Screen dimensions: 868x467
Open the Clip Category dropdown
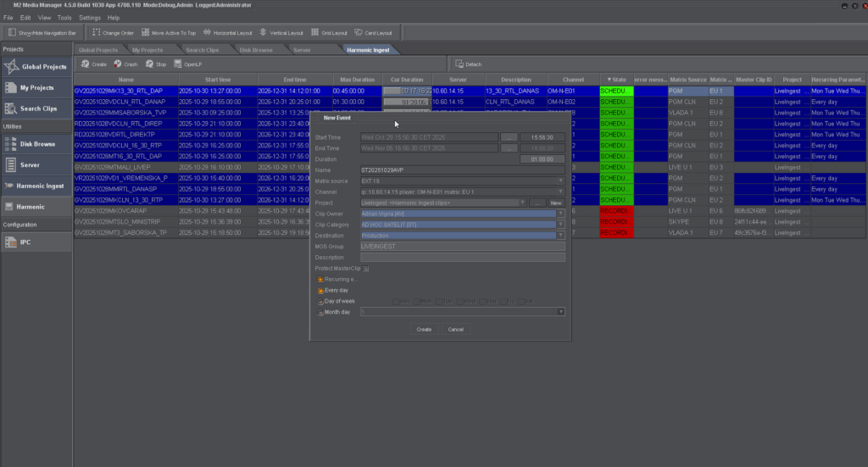(560, 225)
